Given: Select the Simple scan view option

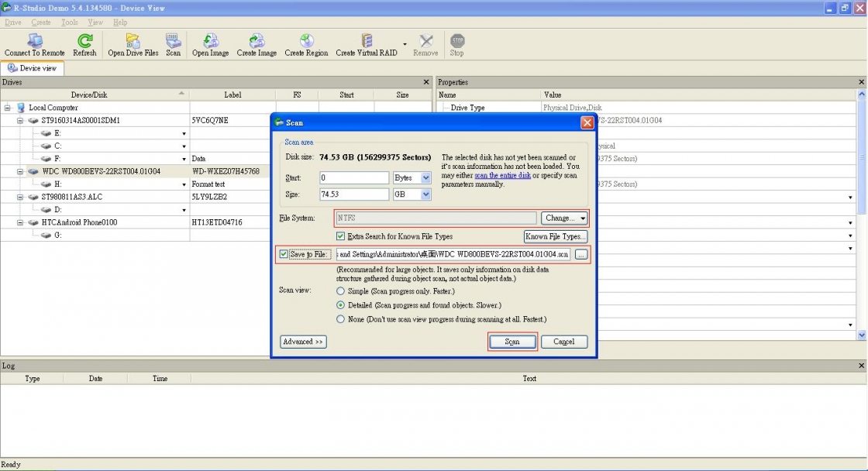Looking at the screenshot, I should (x=340, y=291).
